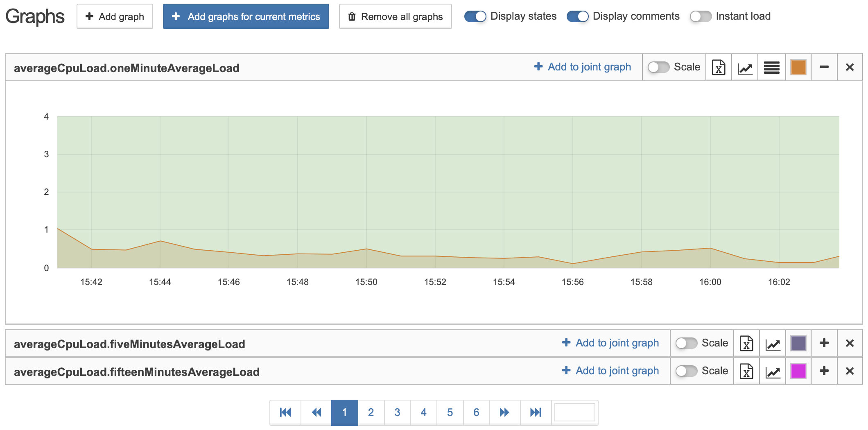This screenshot has width=868, height=430.
Task: Add fifteenMinutesAverageLoad to joint graph
Action: pyautogui.click(x=610, y=371)
